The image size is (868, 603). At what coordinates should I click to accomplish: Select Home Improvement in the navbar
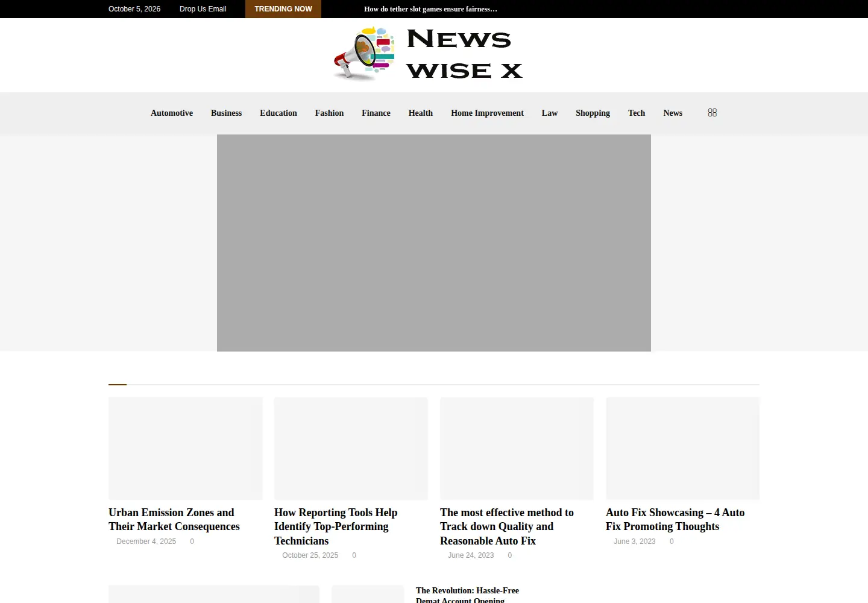tap(487, 113)
